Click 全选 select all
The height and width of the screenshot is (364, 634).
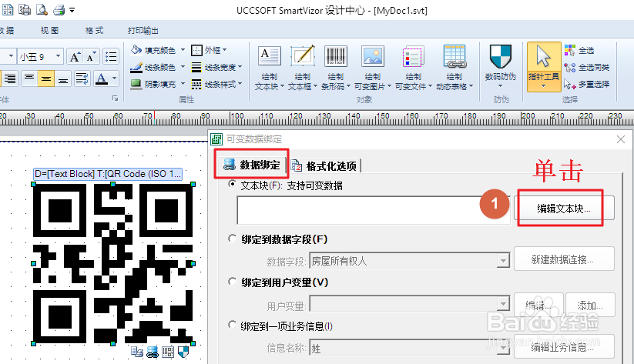coord(579,51)
